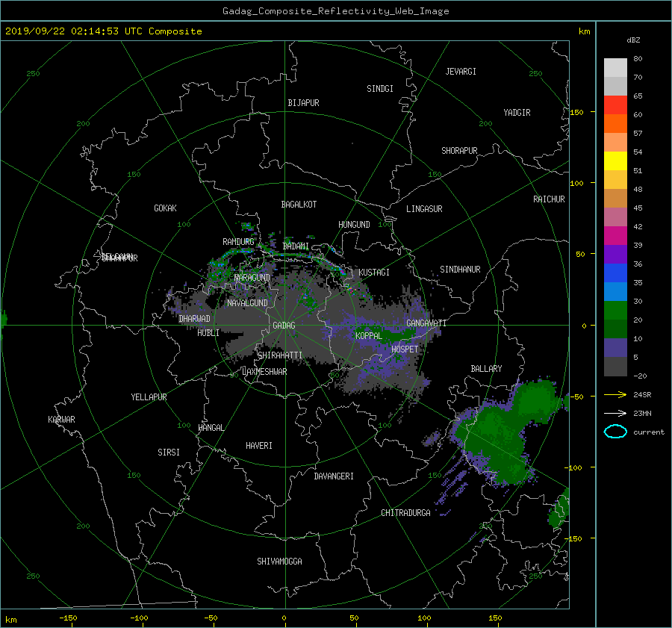Click the HAVERI city label
The image size is (672, 628).
click(x=259, y=446)
